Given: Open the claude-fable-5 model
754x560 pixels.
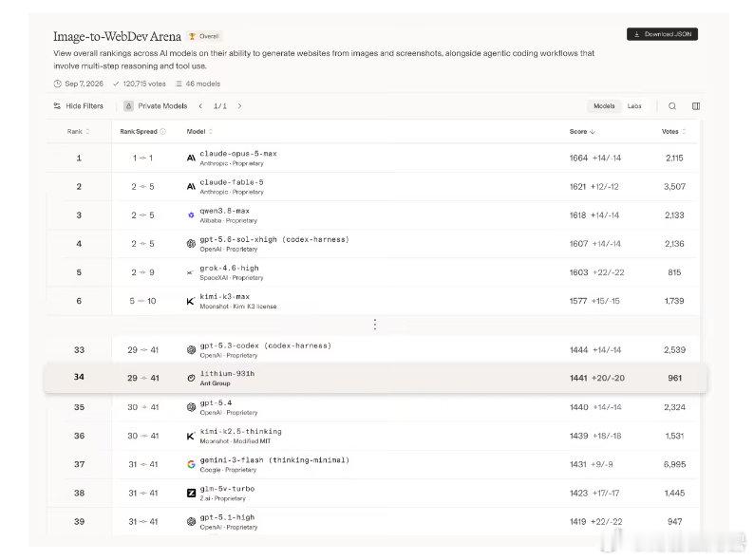Looking at the screenshot, I should (x=232, y=182).
